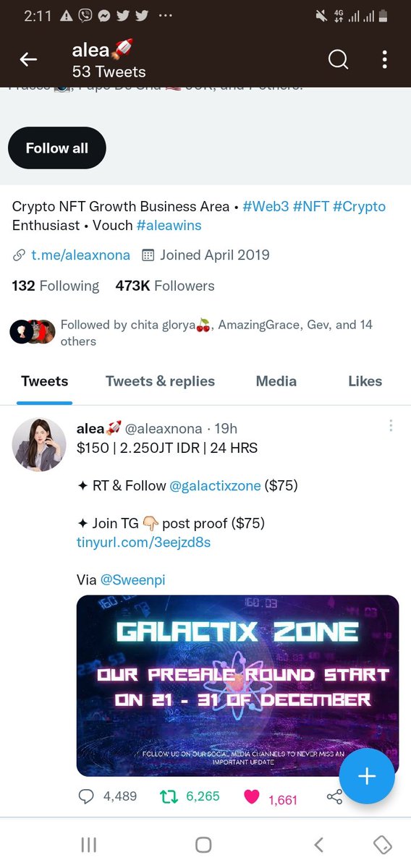Tap the Android recent apps navigation icon
This screenshot has width=411, height=868.
pyautogui.click(x=88, y=844)
